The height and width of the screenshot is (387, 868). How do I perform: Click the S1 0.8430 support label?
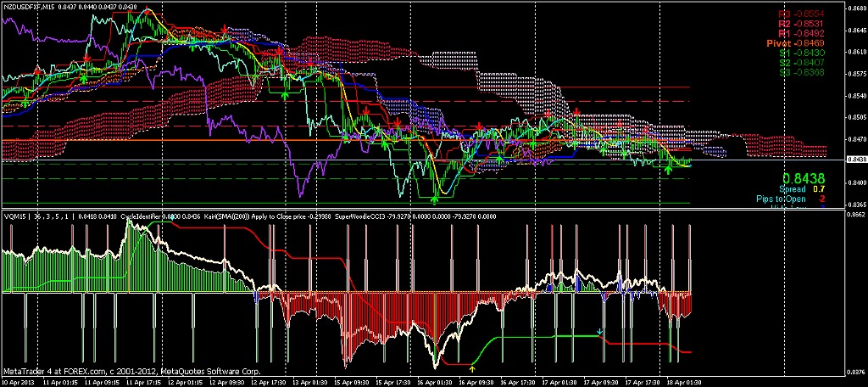click(802, 53)
